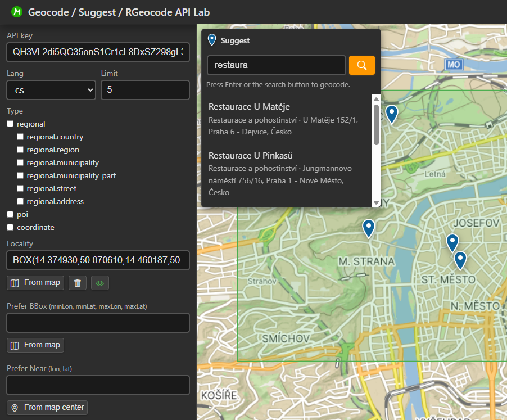This screenshot has height=420, width=507.
Task: Clear the locality with the trash icon
Action: point(78,283)
